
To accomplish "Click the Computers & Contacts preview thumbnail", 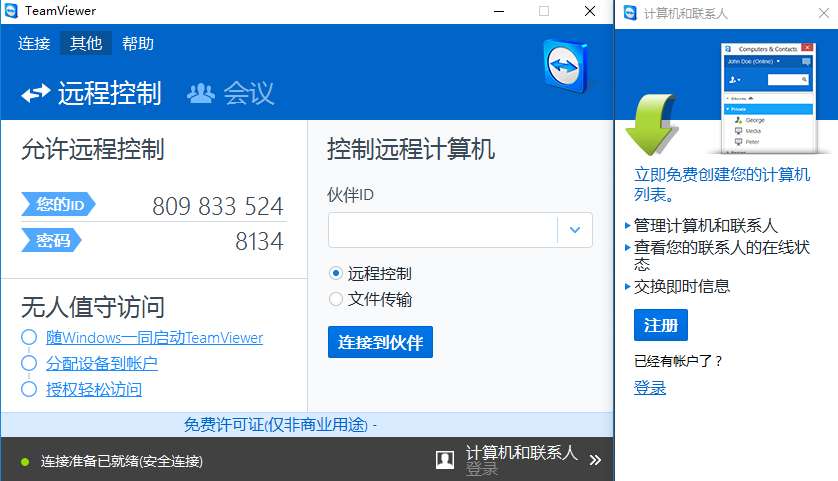I will pyautogui.click(x=769, y=98).
